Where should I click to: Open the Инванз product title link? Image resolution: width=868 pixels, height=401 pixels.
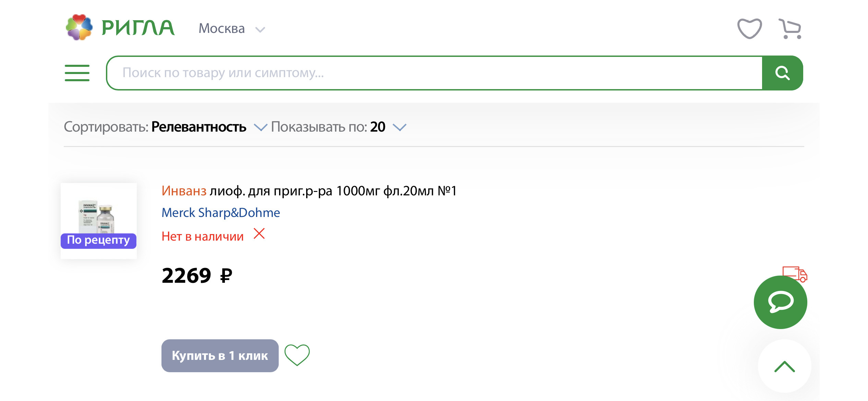(309, 191)
